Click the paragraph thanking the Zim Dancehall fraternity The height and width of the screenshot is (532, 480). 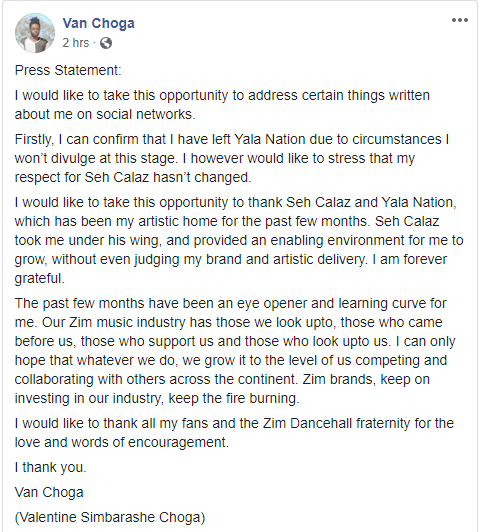[234, 433]
